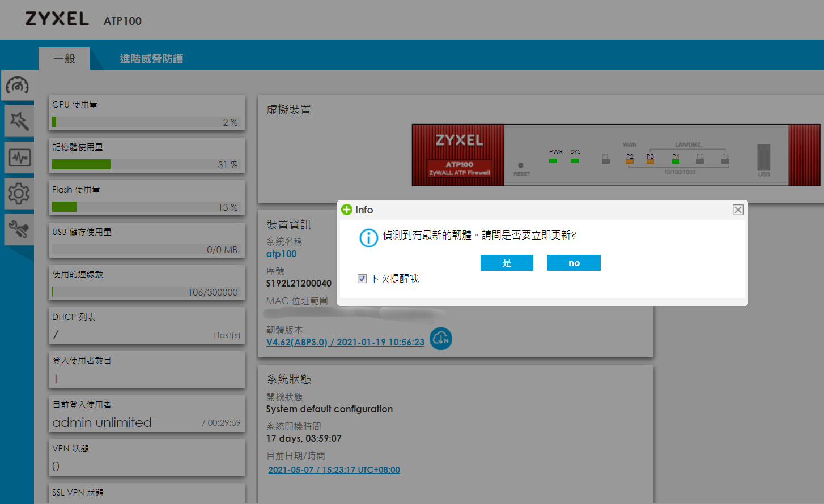The height and width of the screenshot is (504, 824).
Task: Click the USB port on virtual device
Action: click(x=764, y=157)
